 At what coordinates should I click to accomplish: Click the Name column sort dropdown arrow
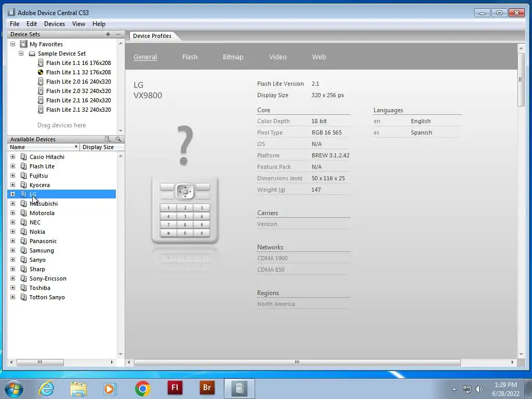[x=76, y=147]
